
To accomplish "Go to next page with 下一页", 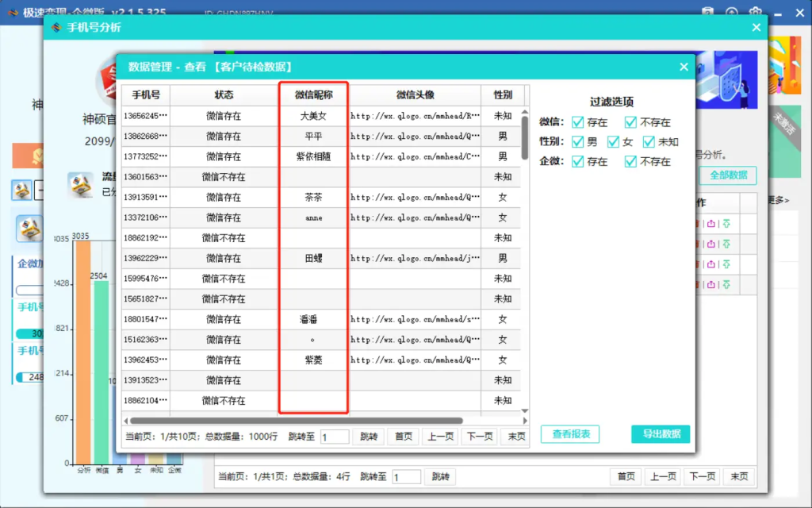I will 478,436.
